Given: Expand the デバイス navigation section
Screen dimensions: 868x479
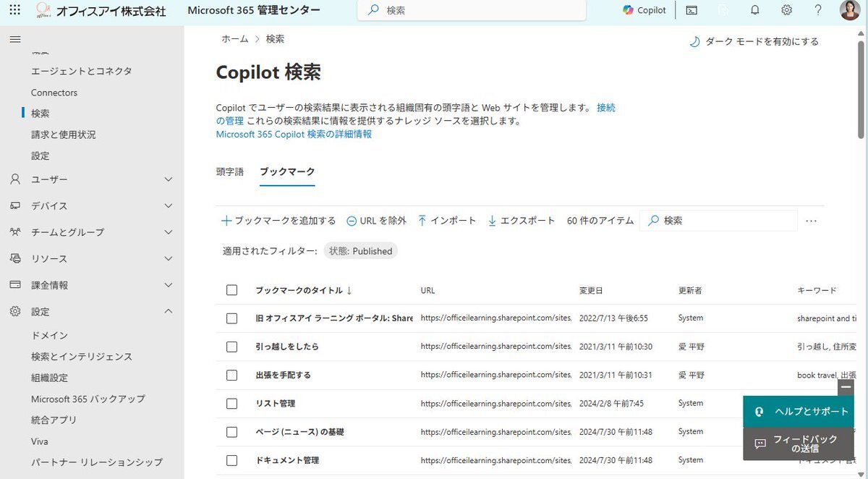Looking at the screenshot, I should tap(92, 206).
